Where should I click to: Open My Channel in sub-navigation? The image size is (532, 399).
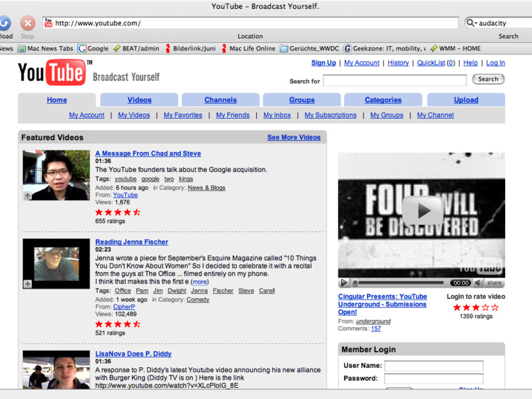point(435,115)
